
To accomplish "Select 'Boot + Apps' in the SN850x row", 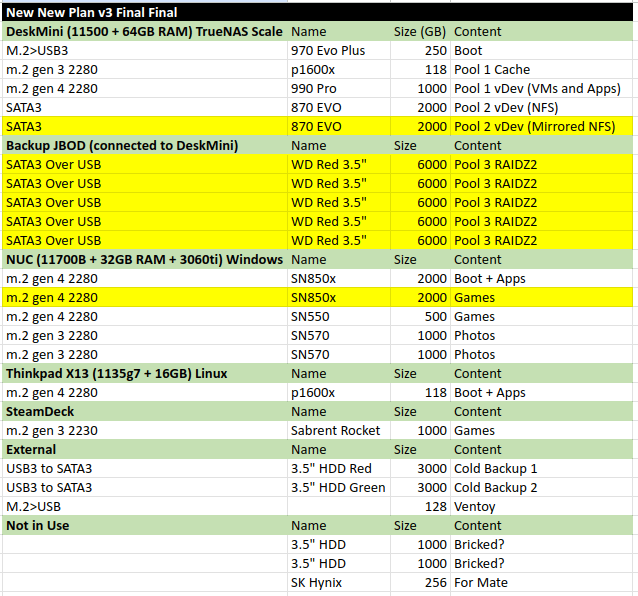I will click(x=542, y=279).
